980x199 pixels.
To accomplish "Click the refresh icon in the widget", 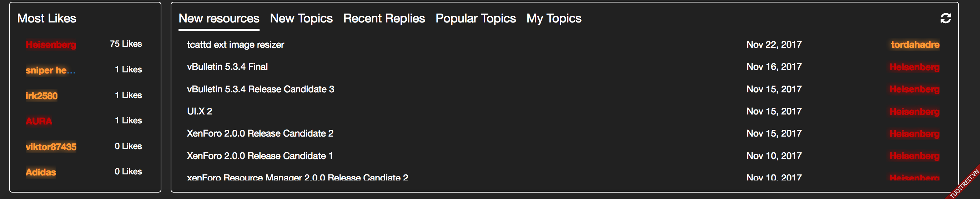I will (945, 18).
